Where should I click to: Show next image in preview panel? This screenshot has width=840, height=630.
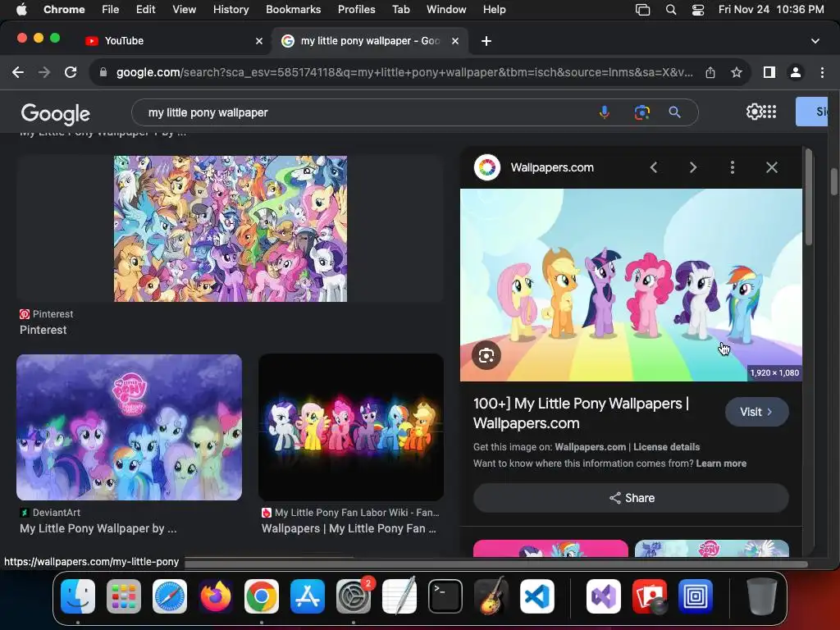(692, 167)
